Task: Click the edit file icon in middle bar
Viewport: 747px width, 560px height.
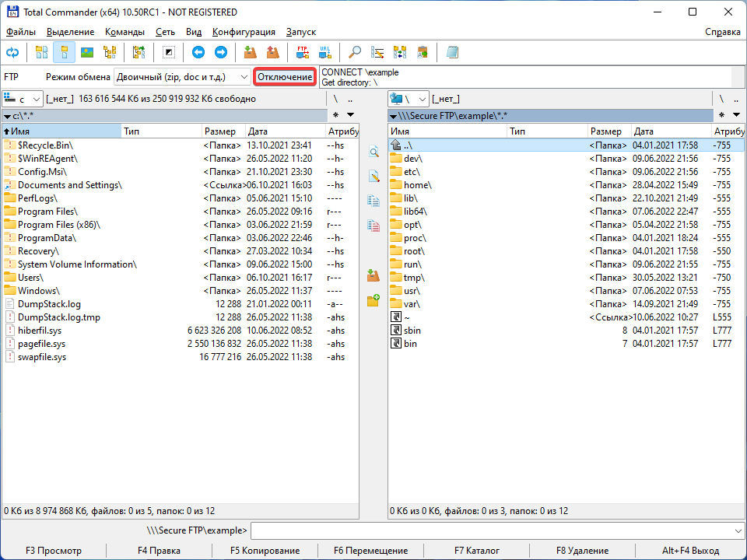Action: coord(373,177)
